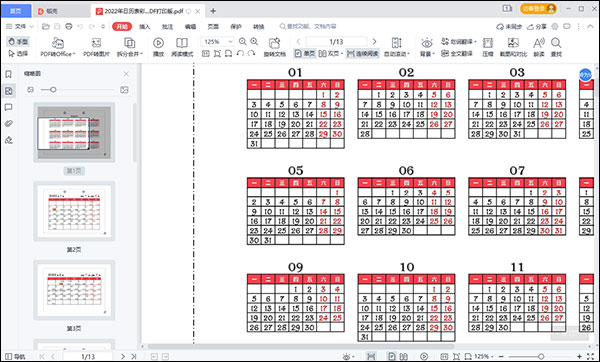This screenshot has width=600, height=362.
Task: Click the 查找 search magnifier icon
Action: click(x=556, y=47)
